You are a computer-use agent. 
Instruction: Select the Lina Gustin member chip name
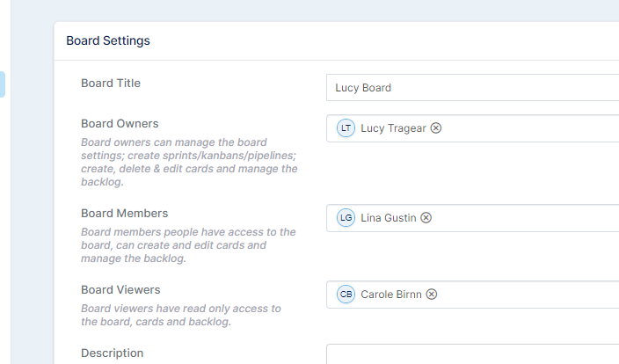click(x=389, y=218)
